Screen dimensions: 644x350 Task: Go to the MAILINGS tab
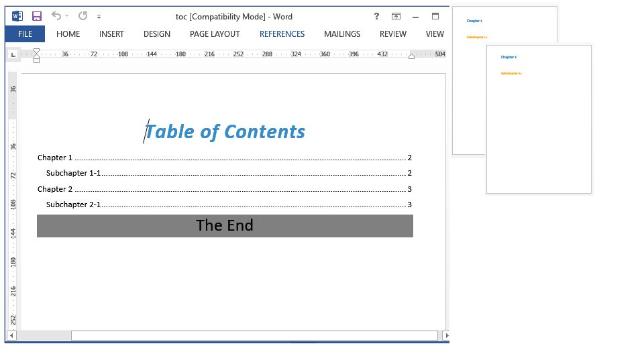(x=342, y=34)
